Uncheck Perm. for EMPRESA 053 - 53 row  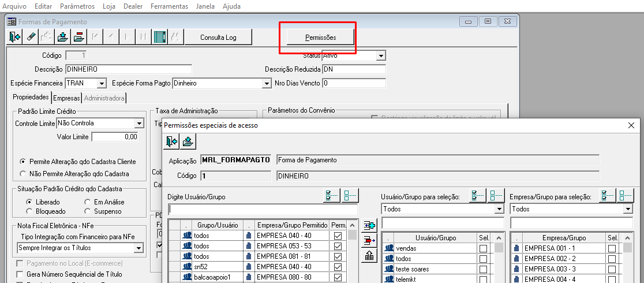(x=338, y=246)
